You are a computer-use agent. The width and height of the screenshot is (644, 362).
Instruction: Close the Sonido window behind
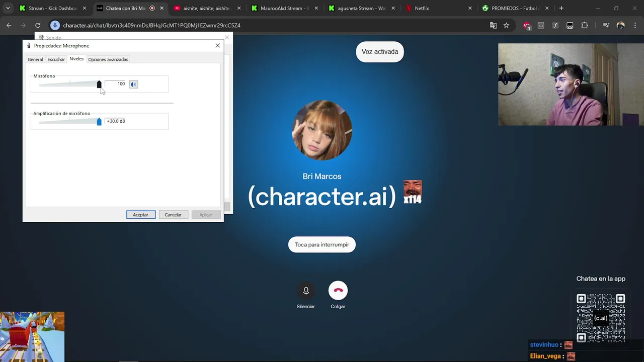227,37
